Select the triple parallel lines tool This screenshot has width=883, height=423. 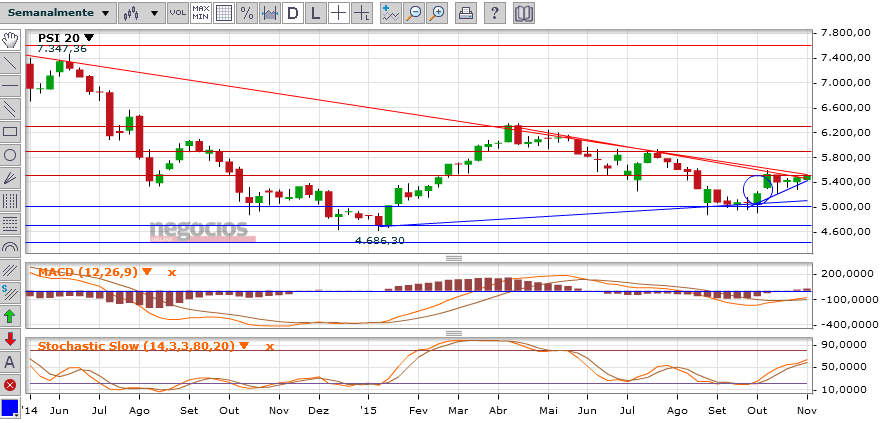coord(10,270)
